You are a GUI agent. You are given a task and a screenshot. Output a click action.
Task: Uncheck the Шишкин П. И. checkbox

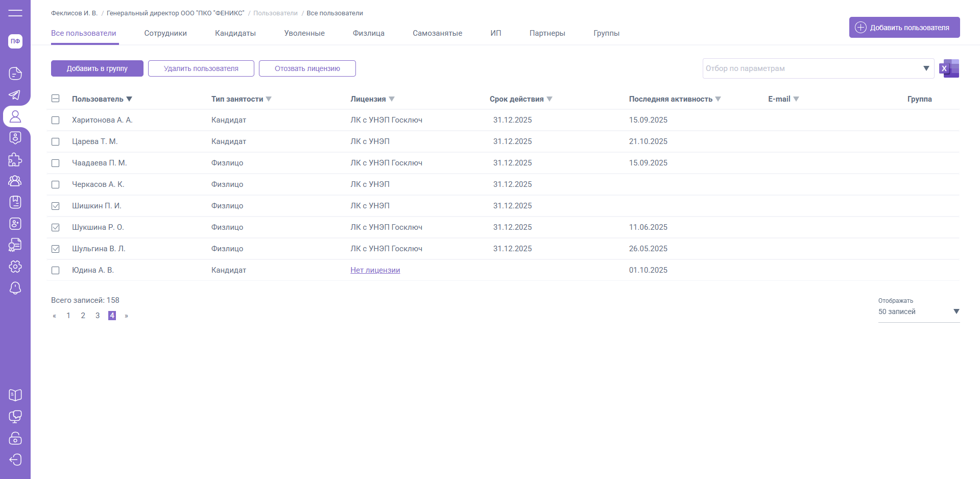pyautogui.click(x=56, y=206)
